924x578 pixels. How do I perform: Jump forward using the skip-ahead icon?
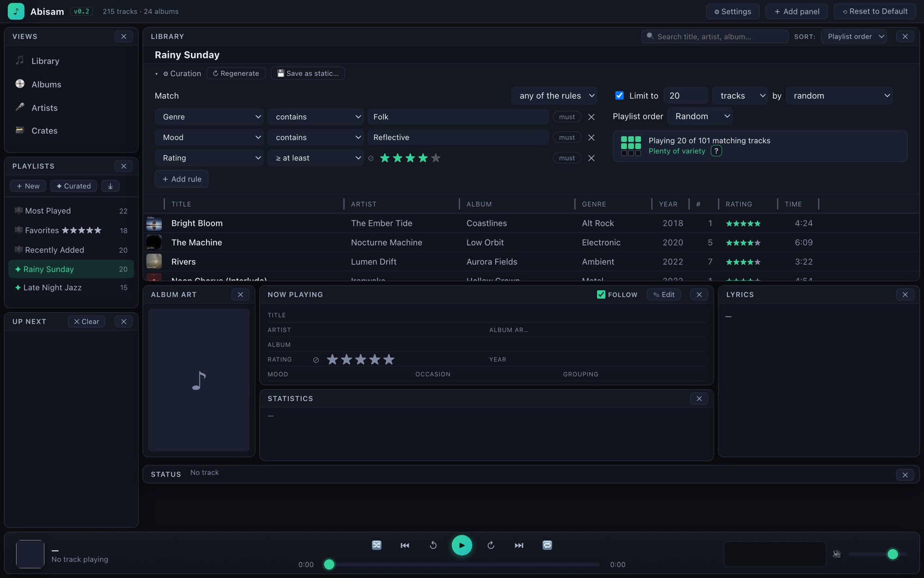491,545
